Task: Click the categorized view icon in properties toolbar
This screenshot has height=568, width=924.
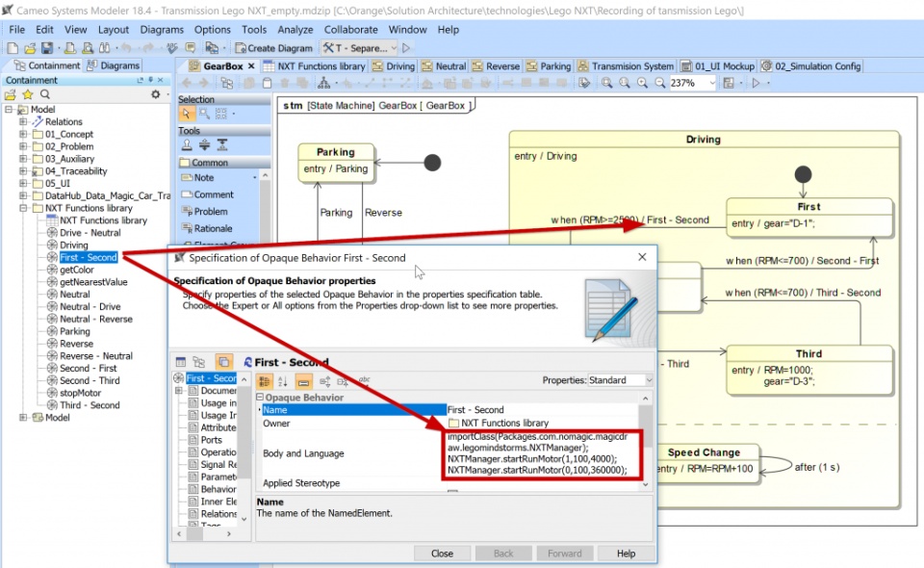Action: (264, 381)
